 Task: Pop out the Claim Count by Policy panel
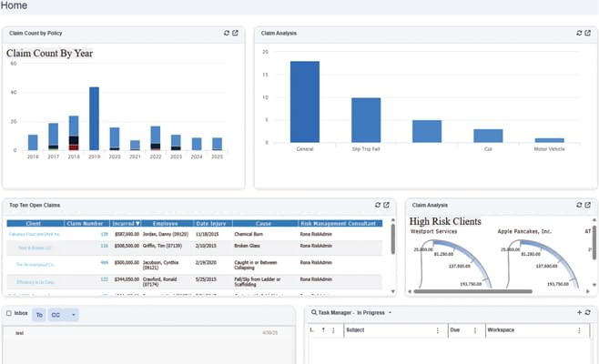[x=235, y=33]
